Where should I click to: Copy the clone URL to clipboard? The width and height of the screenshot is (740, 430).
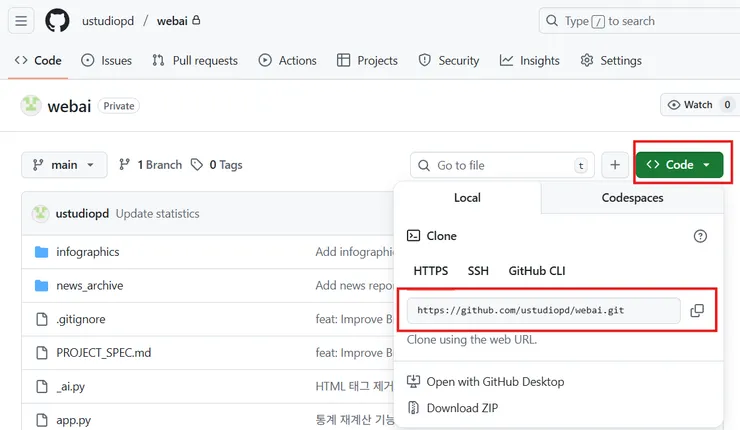pyautogui.click(x=697, y=310)
